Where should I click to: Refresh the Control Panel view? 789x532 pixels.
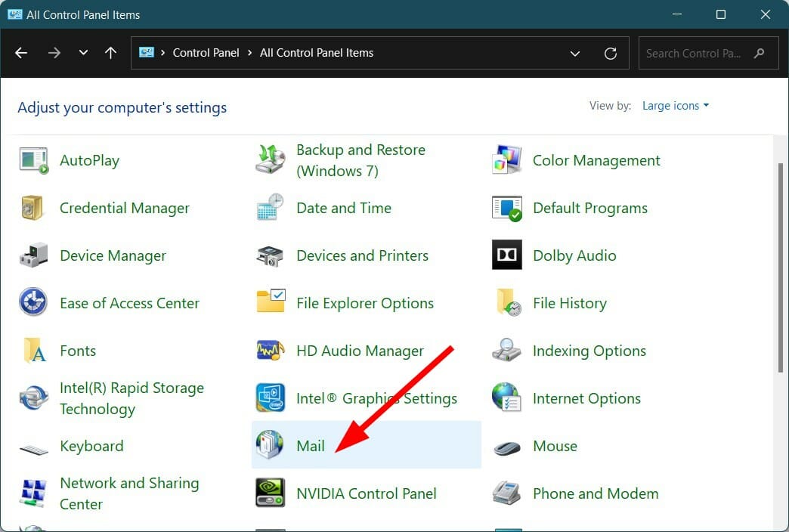pyautogui.click(x=611, y=54)
